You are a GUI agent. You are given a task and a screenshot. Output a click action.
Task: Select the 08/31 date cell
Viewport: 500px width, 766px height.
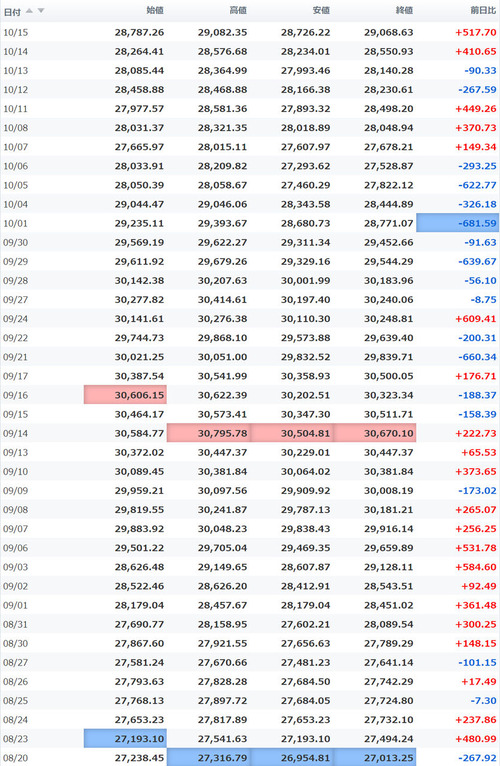(16, 624)
